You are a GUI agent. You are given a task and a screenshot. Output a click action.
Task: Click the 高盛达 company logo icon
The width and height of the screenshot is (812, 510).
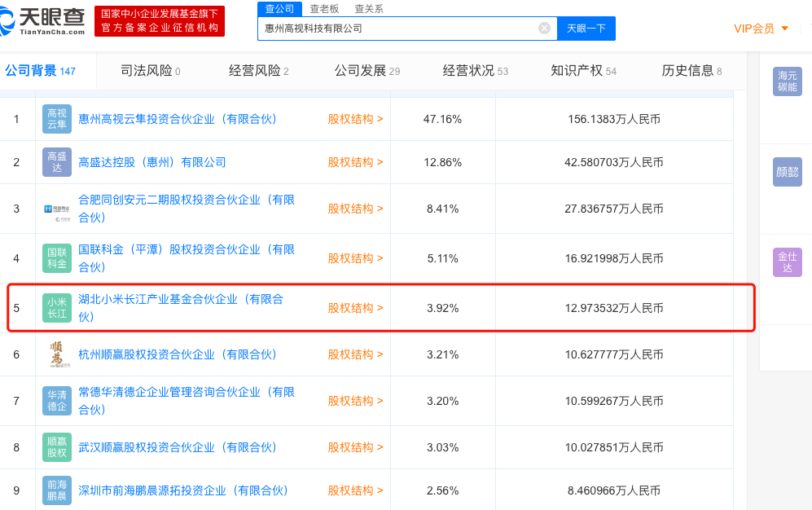tap(56, 161)
